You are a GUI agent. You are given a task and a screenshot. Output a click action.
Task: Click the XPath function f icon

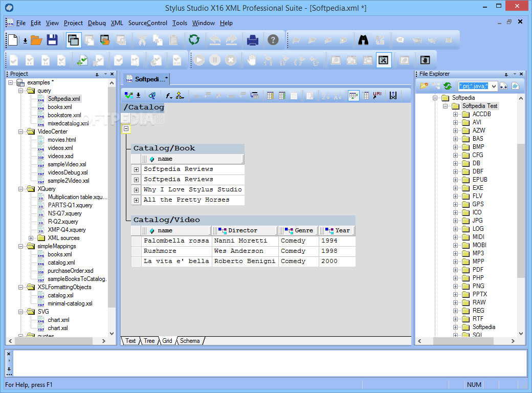(169, 96)
